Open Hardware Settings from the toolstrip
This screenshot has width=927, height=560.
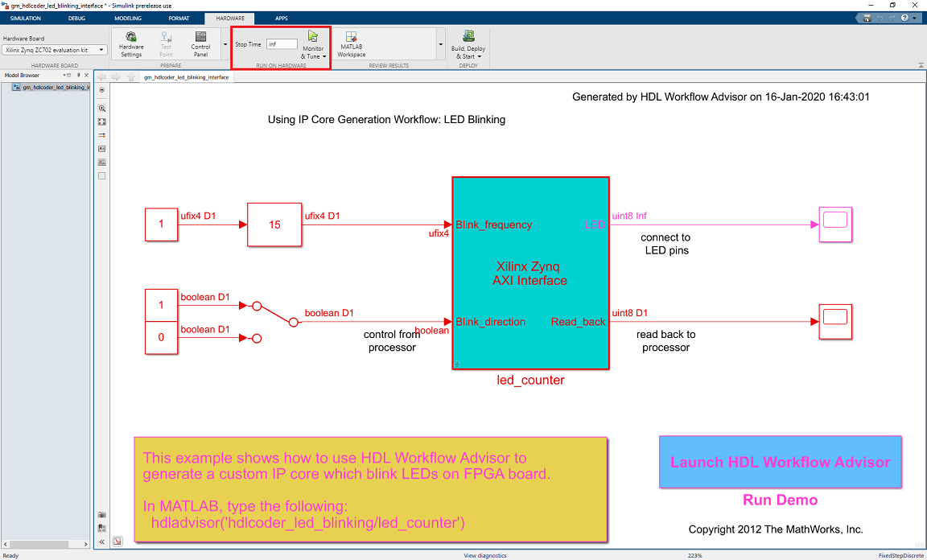130,44
